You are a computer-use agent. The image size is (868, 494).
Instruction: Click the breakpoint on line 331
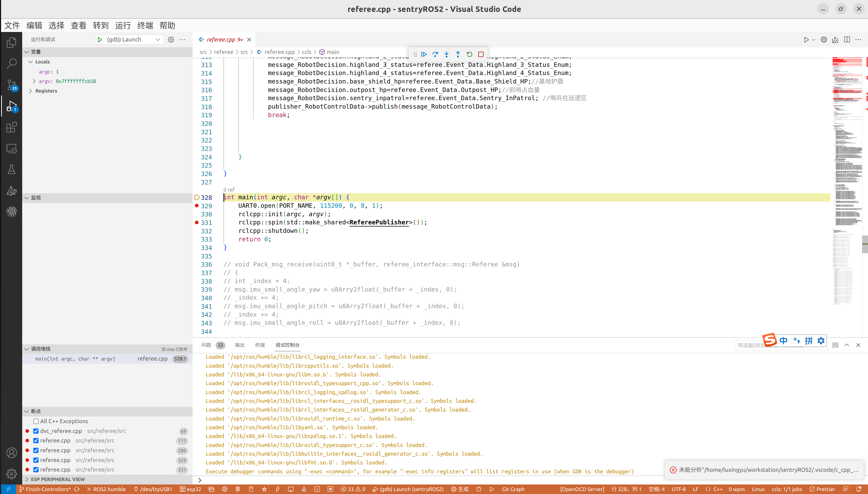tap(197, 223)
